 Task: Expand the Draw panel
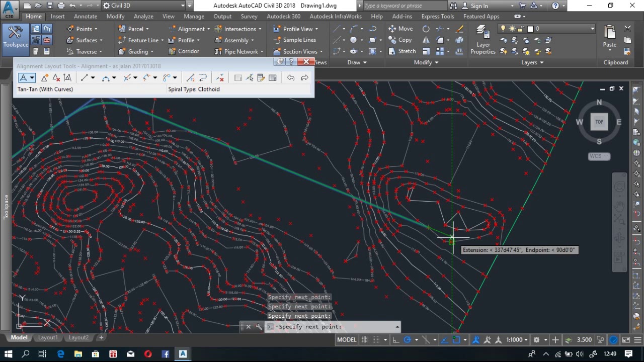[357, 62]
